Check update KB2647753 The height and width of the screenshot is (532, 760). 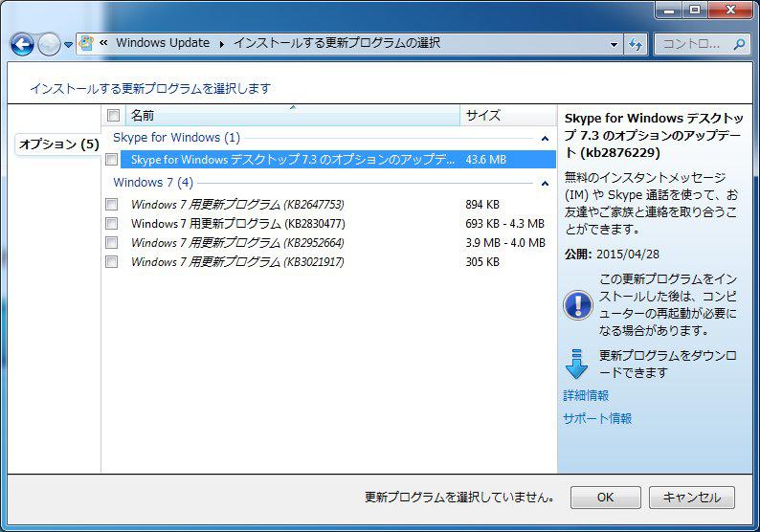pyautogui.click(x=111, y=205)
